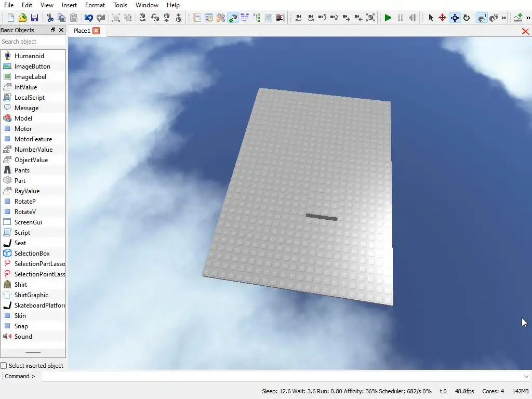Screen dimensions: 532x399
Task: Select the red Move drag tool
Action: coord(443,18)
